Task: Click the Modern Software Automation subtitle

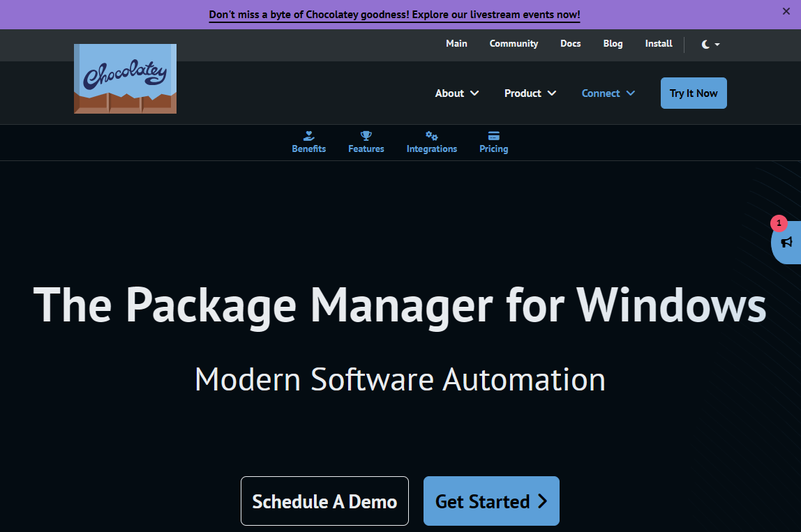Action: [400, 379]
